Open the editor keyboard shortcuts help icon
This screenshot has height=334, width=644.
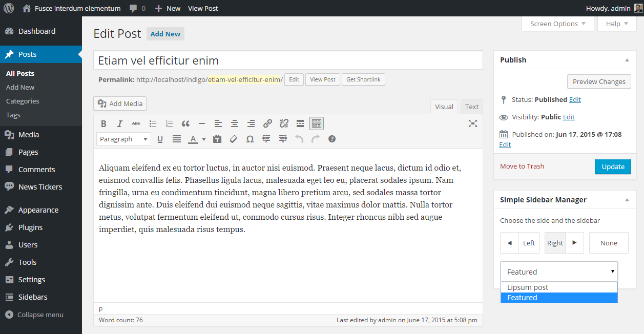tap(332, 139)
